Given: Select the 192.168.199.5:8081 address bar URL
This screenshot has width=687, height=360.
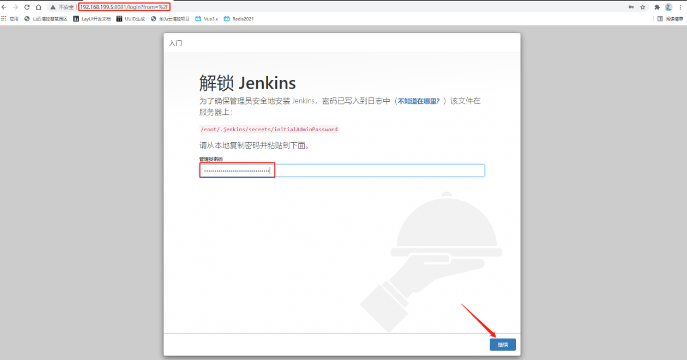Looking at the screenshot, I should tap(124, 7).
